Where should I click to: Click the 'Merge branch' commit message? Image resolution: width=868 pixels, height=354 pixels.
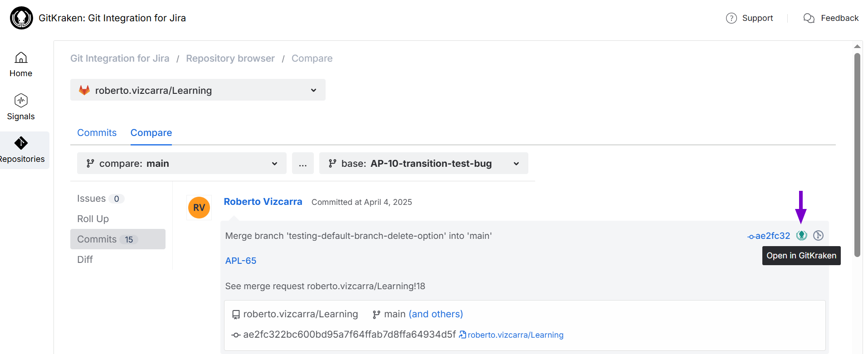pos(359,236)
